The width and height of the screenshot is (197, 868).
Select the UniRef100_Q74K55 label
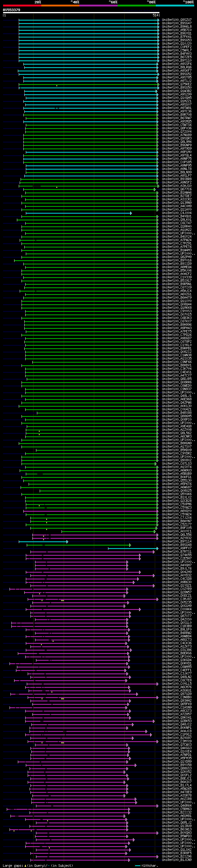click(x=176, y=555)
